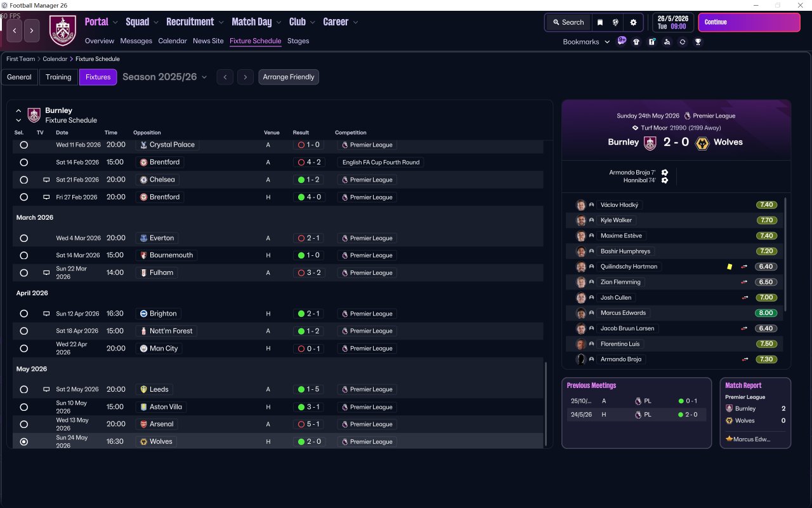Open the globe world icon beside Search
Screen dimensions: 812x508
[x=615, y=22]
